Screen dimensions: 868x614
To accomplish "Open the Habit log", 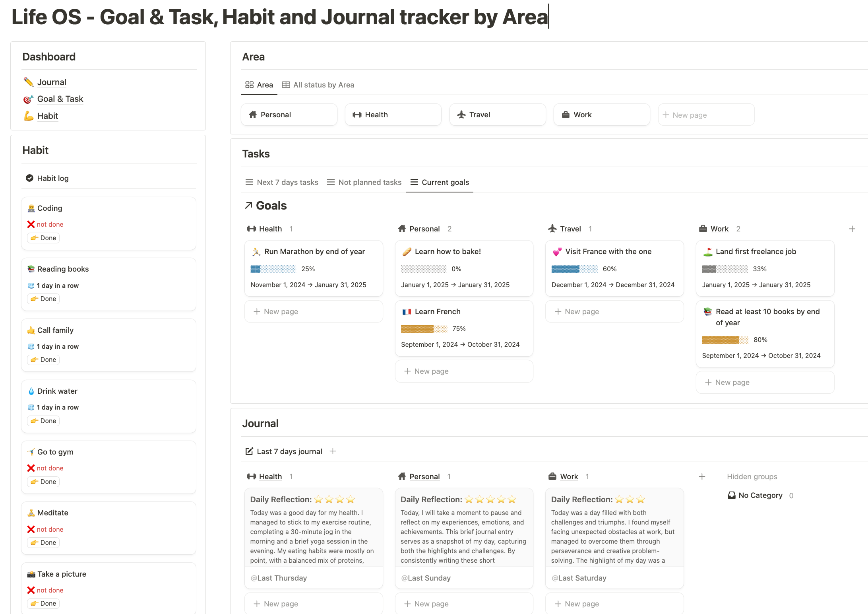I will click(54, 178).
